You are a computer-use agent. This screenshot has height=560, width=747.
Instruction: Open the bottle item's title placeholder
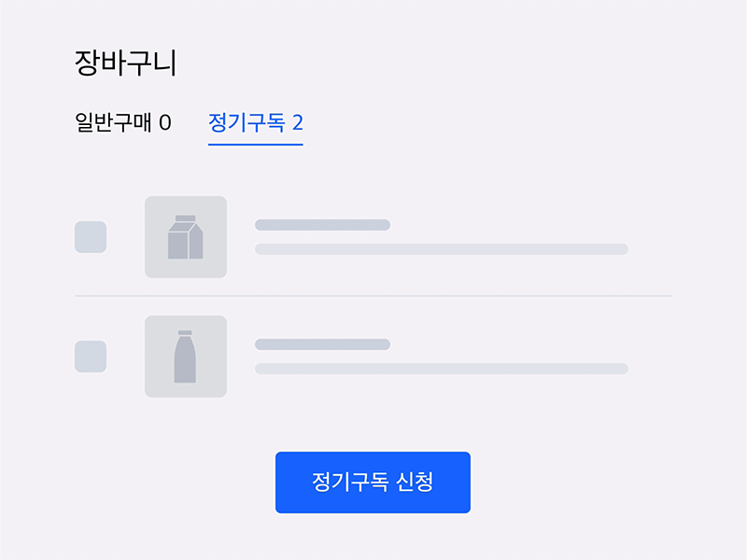(x=322, y=344)
